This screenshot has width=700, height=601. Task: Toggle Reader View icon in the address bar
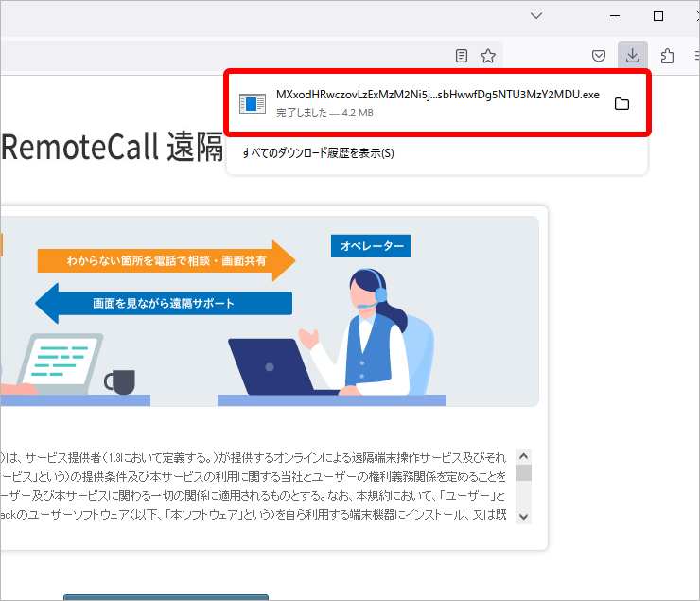point(462,56)
